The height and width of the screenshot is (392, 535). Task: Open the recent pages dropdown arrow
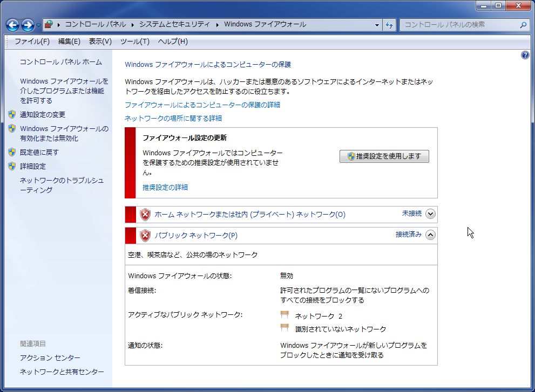(38, 25)
